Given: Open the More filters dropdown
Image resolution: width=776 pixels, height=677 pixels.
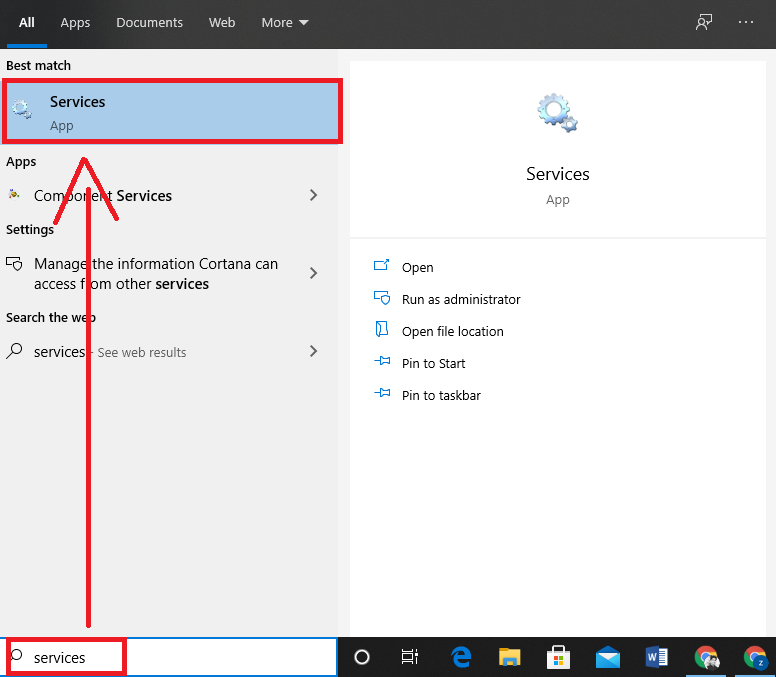Looking at the screenshot, I should [x=285, y=23].
